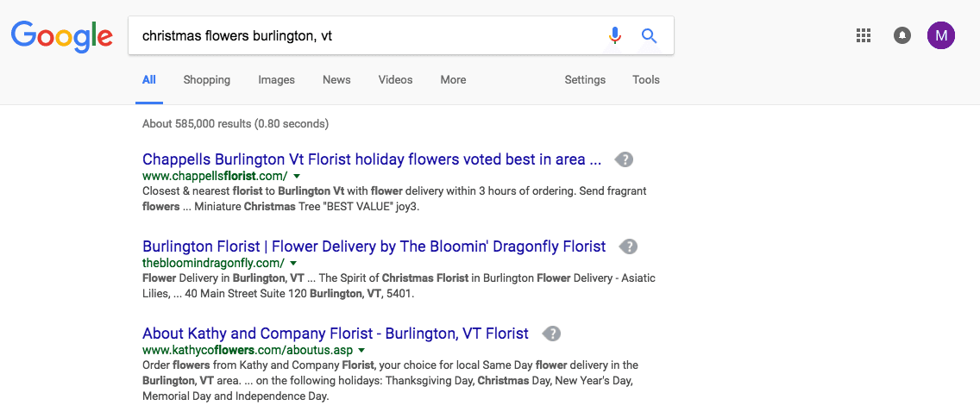Switch to the Images tab

point(276,80)
